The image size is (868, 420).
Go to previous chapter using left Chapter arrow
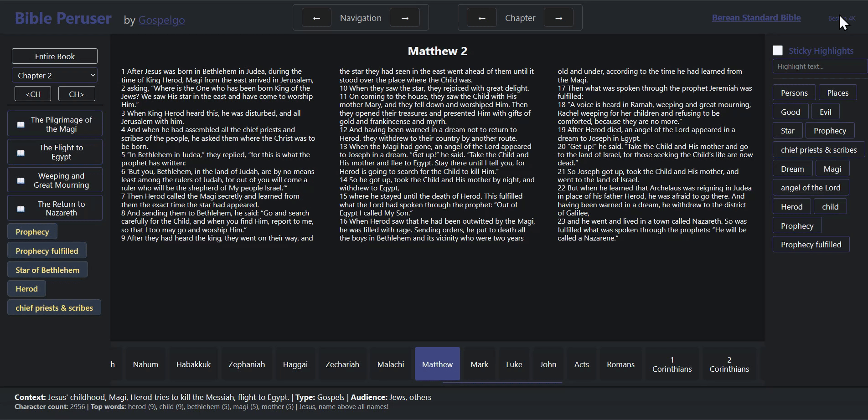coord(482,17)
